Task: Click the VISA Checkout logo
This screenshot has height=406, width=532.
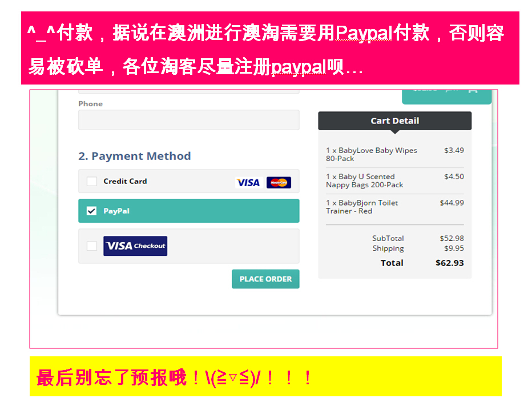Action: [x=135, y=246]
